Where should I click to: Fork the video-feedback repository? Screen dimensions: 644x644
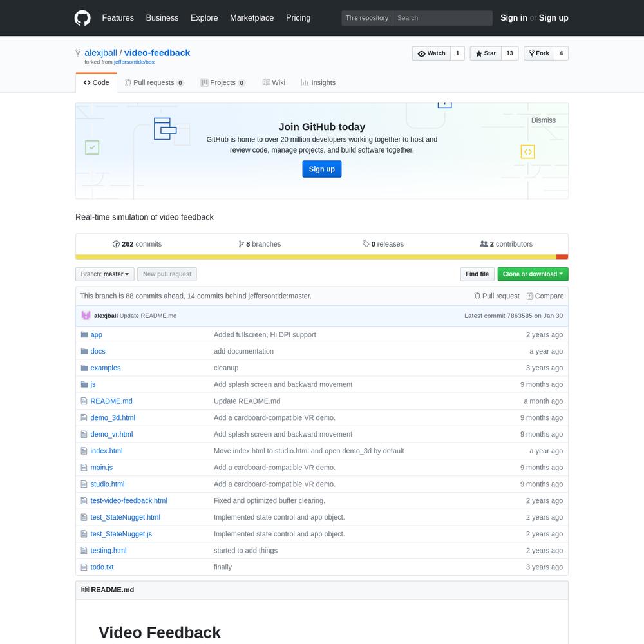point(539,53)
